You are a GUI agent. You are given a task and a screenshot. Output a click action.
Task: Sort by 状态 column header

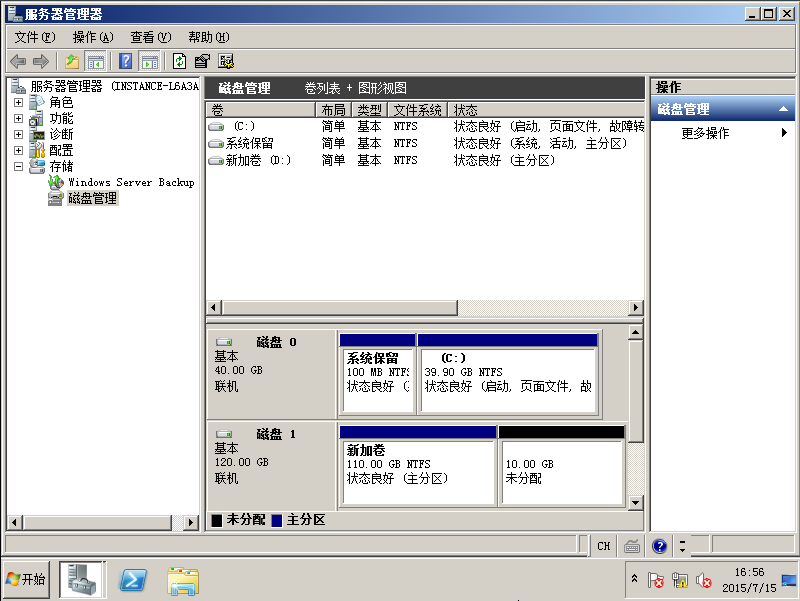[x=546, y=110]
